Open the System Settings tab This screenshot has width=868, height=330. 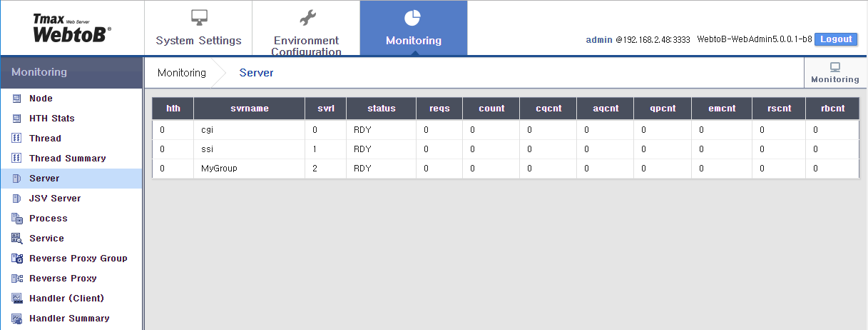click(x=198, y=29)
